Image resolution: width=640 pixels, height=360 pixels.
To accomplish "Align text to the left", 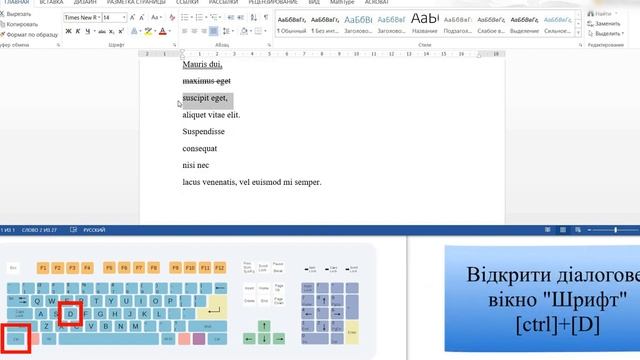I will coord(184,31).
